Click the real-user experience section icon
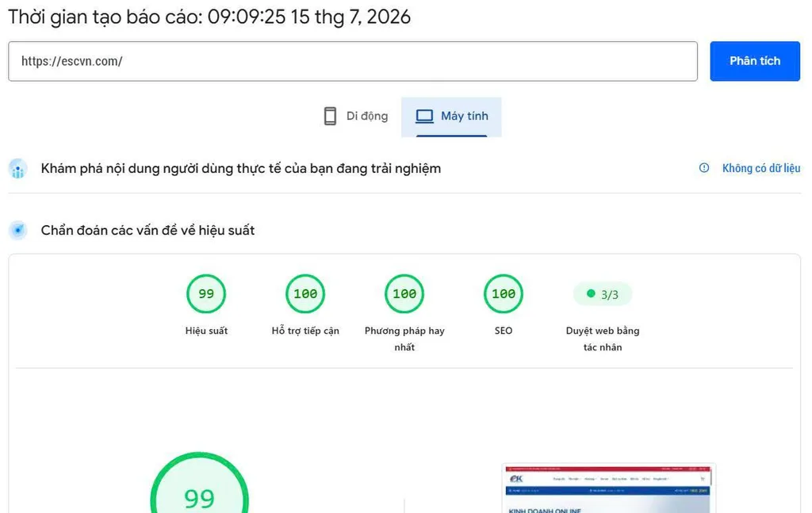This screenshot has height=513, width=812. 18,169
